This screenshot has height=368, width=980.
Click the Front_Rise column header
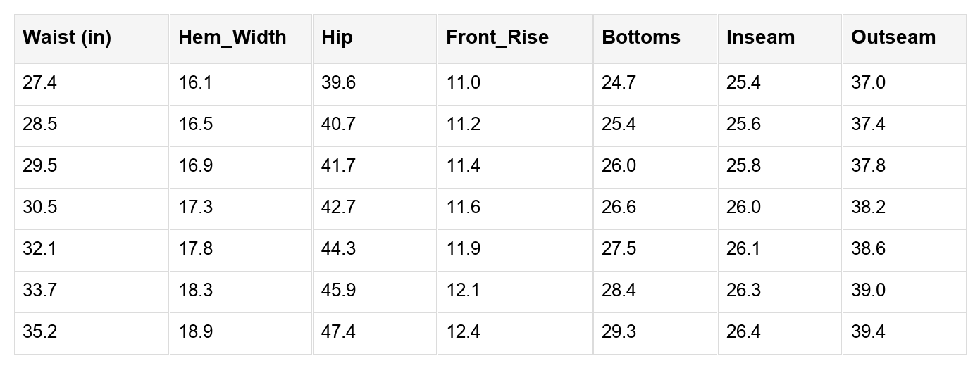(497, 37)
